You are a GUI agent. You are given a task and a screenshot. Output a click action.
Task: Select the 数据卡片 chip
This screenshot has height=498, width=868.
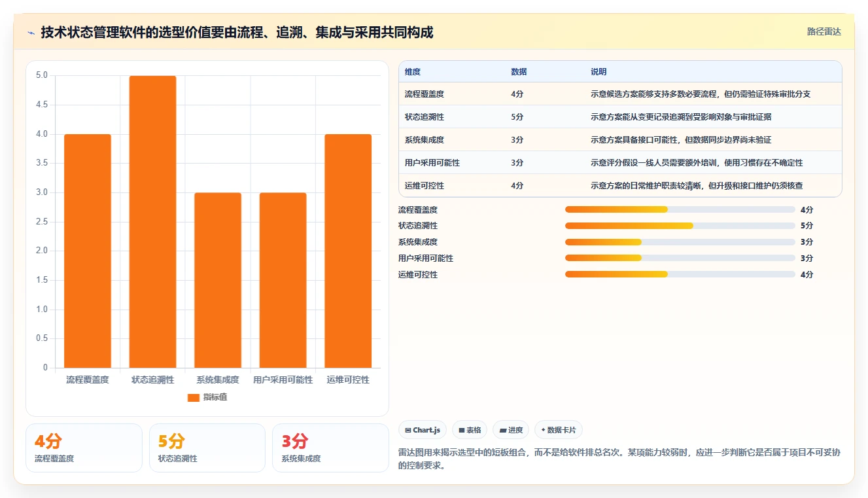tap(559, 430)
